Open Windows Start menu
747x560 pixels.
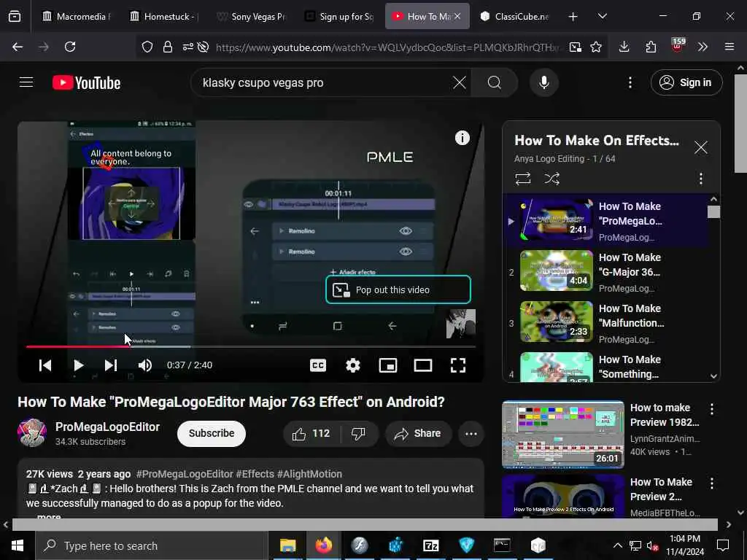point(18,545)
